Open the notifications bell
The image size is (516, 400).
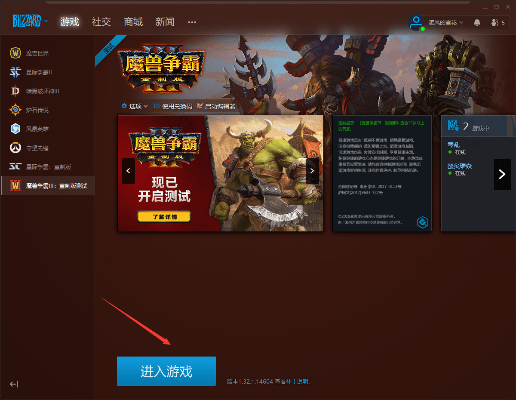tap(477, 23)
